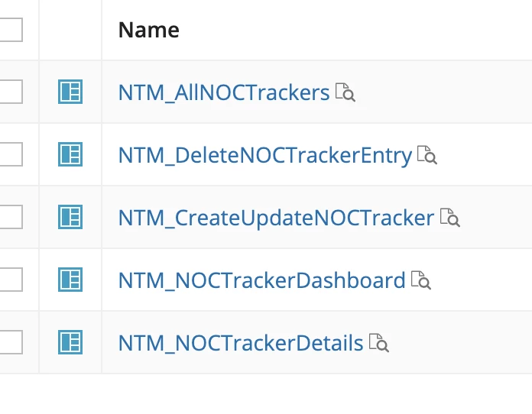Toggle the select-all checkbox in the header row

tap(11, 30)
